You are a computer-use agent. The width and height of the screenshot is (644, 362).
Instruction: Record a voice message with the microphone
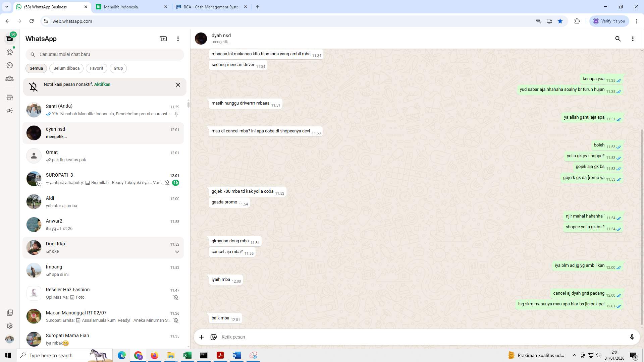[x=632, y=337]
